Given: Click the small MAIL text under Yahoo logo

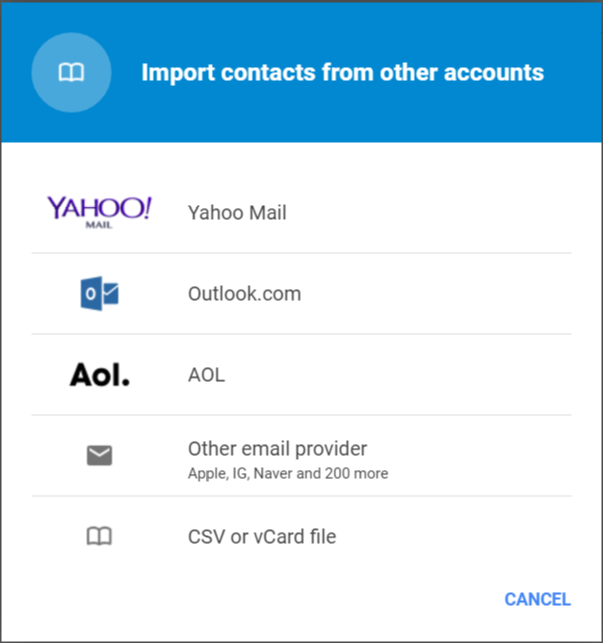Looking at the screenshot, I should (99, 226).
